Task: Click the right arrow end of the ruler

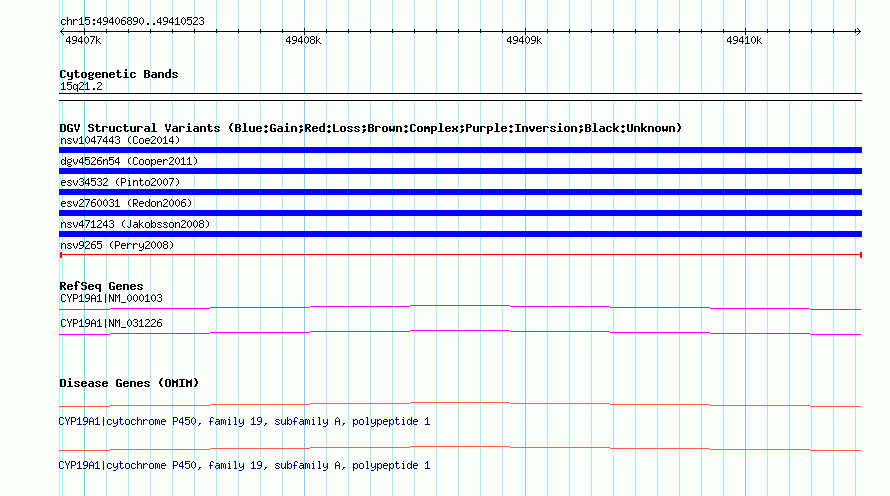Action: (858, 31)
